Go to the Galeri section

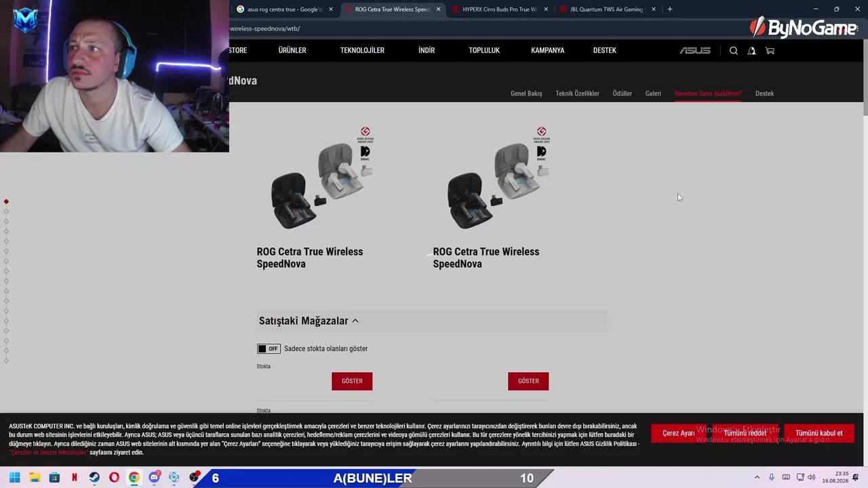pyautogui.click(x=653, y=94)
